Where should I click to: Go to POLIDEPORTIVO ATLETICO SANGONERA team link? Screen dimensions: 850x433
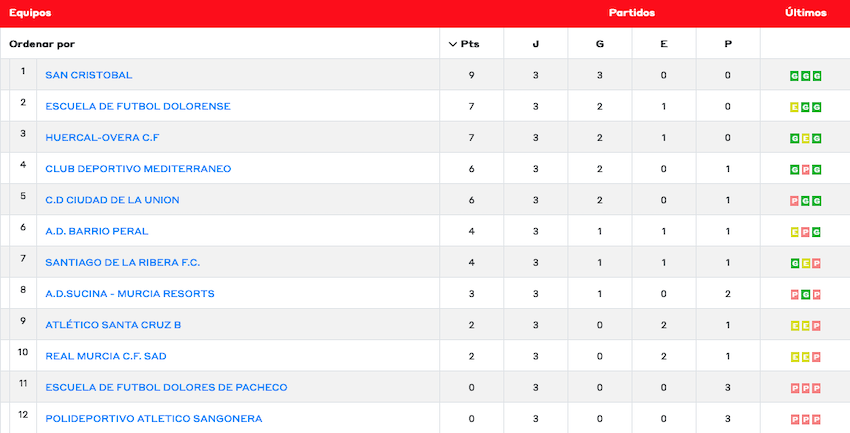click(x=154, y=419)
